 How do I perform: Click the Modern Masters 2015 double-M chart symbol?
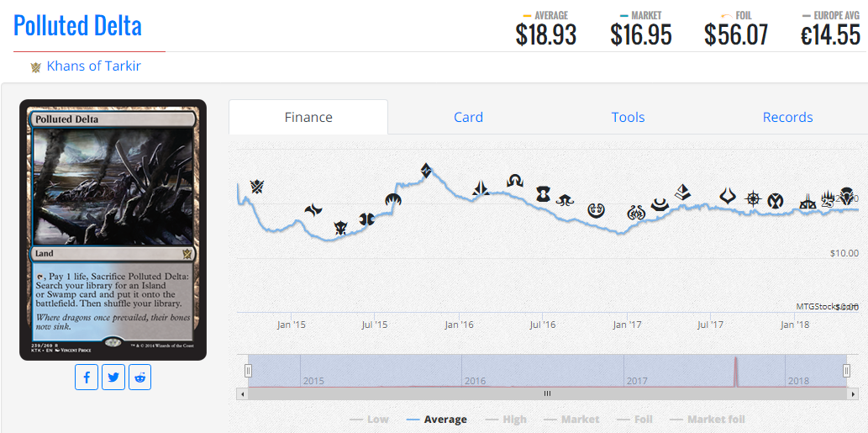click(x=366, y=219)
